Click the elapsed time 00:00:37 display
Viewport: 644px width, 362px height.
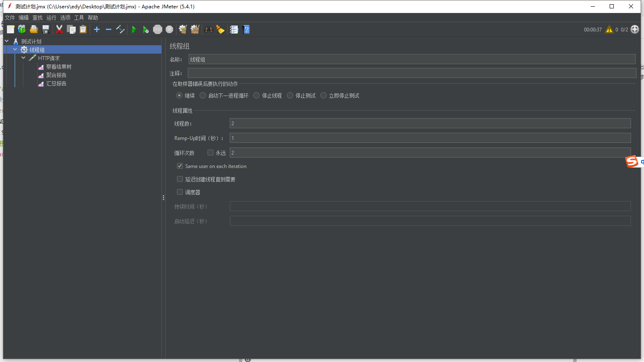point(592,30)
